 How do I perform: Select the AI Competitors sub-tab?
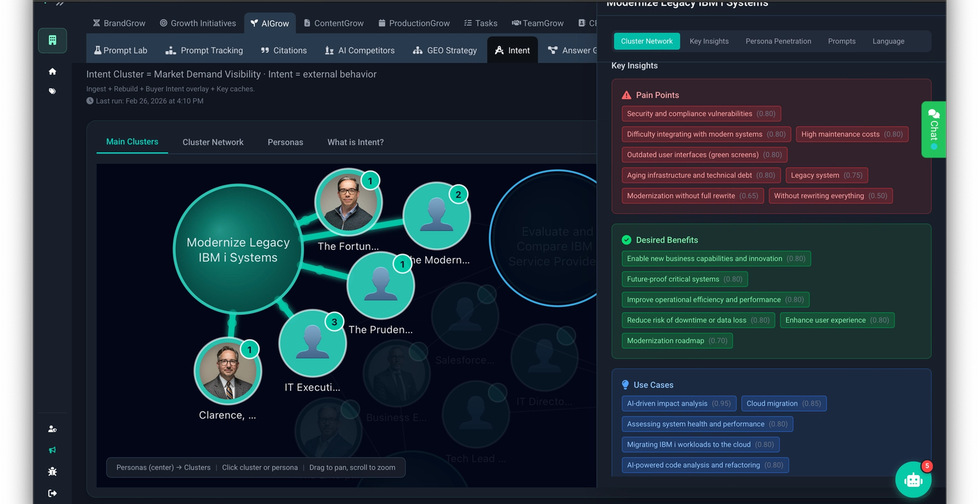point(360,50)
